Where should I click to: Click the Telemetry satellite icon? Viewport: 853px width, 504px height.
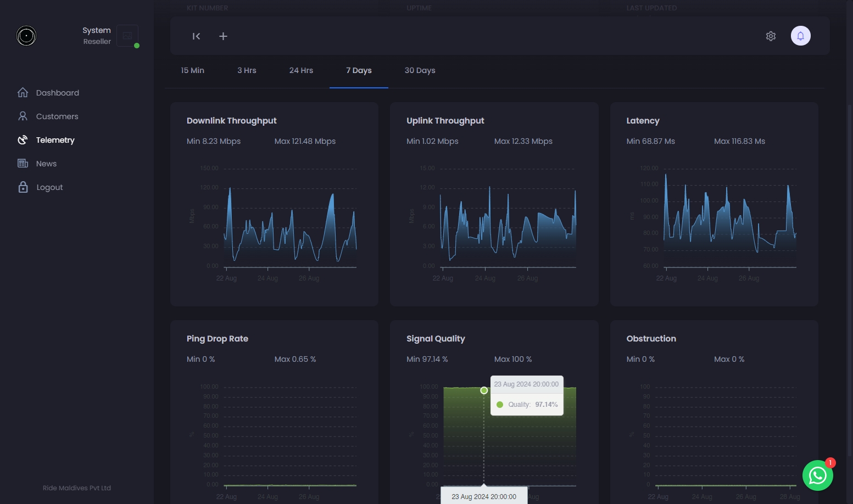tap(23, 140)
